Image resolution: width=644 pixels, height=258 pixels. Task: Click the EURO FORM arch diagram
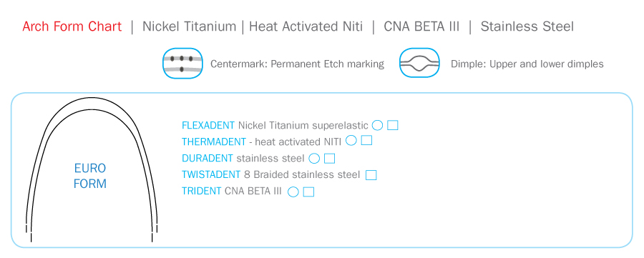91,171
